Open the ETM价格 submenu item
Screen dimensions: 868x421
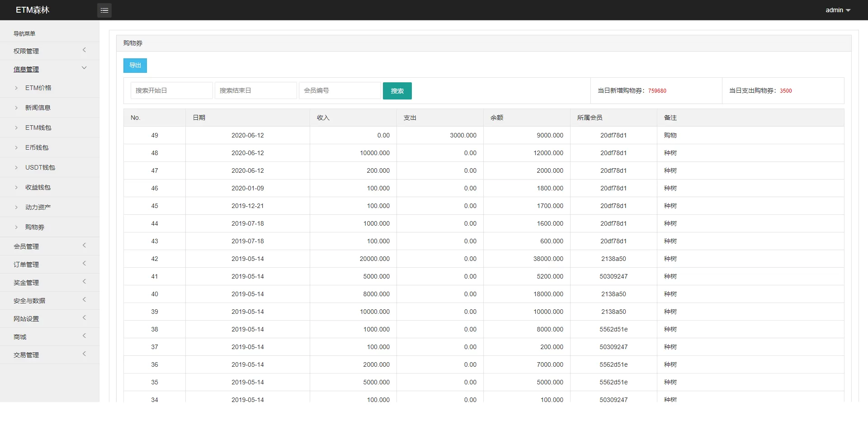38,88
